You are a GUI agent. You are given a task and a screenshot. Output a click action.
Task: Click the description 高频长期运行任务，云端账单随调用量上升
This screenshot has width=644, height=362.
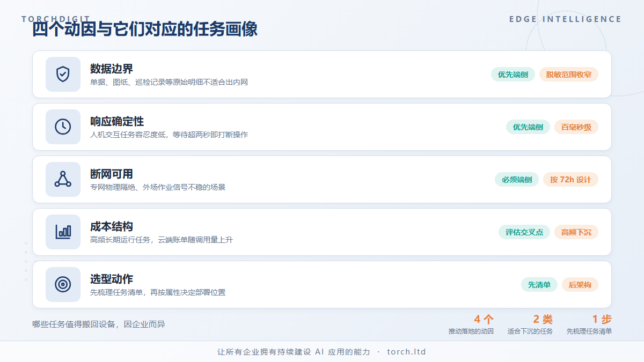tap(162, 240)
